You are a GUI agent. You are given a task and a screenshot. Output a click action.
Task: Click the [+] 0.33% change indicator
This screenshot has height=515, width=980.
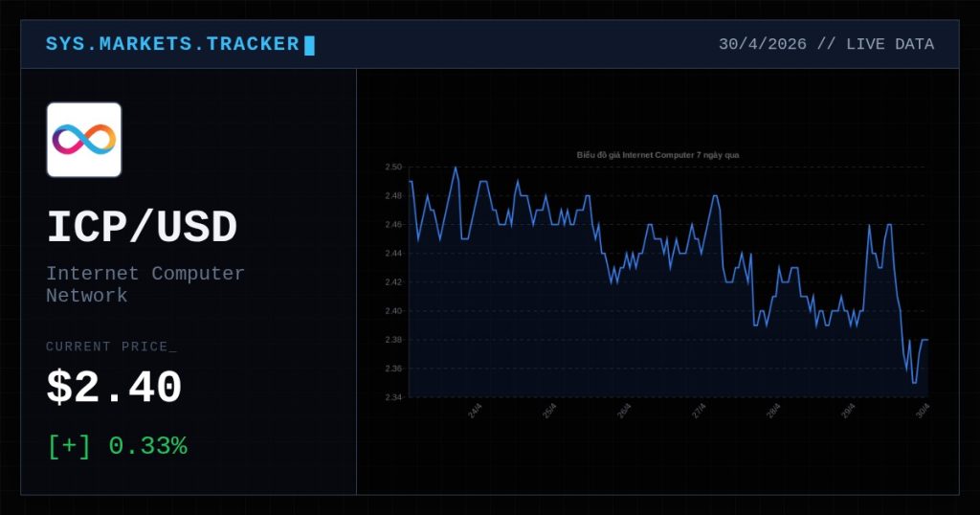(x=118, y=446)
